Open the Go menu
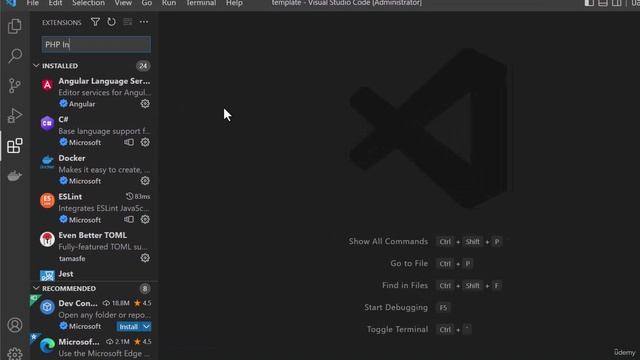Screen dimensions: 640x360 147,3
